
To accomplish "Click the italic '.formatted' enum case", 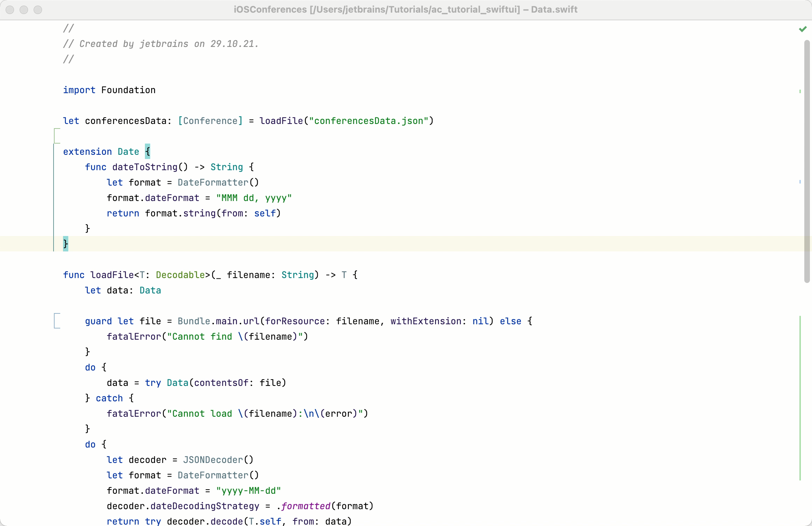I will click(x=303, y=506).
